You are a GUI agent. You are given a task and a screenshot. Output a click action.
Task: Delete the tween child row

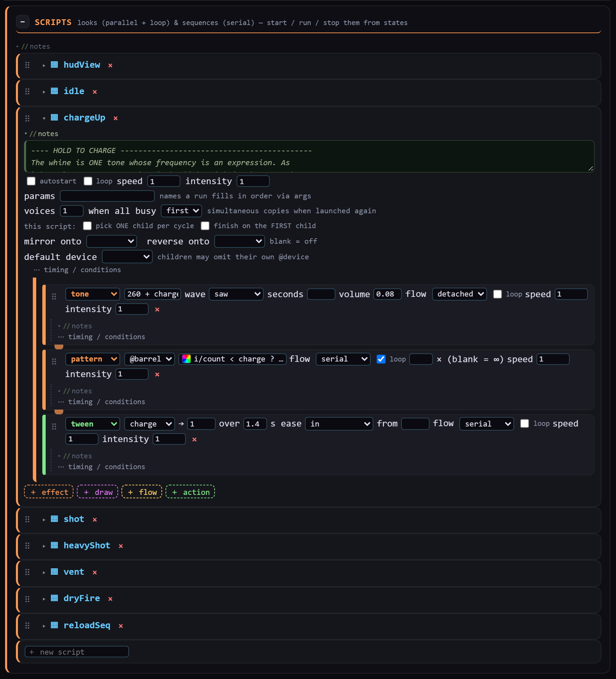coord(195,439)
